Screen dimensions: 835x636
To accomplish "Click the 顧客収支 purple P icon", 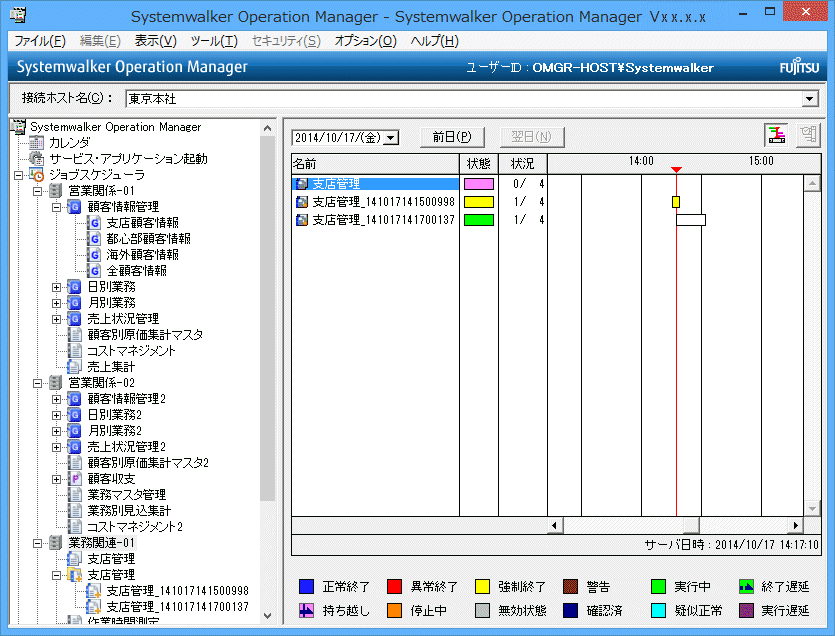I will point(75,478).
